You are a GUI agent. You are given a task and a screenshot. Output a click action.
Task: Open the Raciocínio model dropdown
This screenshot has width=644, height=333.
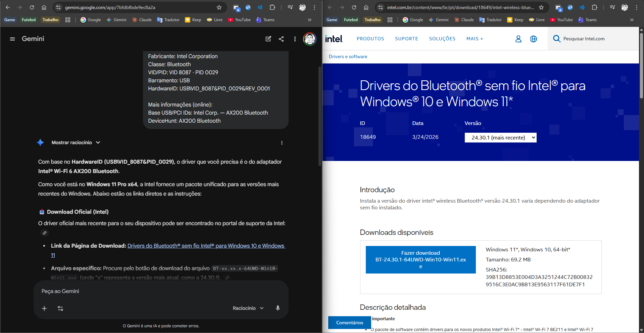[x=248, y=308]
